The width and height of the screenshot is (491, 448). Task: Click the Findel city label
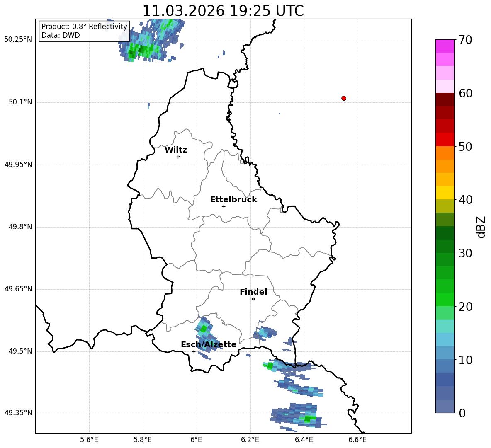tap(253, 292)
